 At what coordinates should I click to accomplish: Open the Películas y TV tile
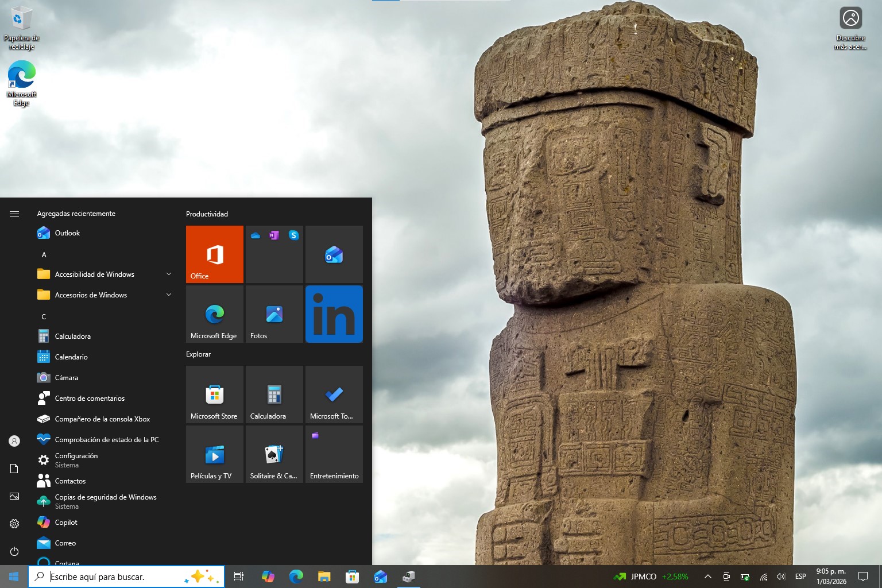point(214,454)
